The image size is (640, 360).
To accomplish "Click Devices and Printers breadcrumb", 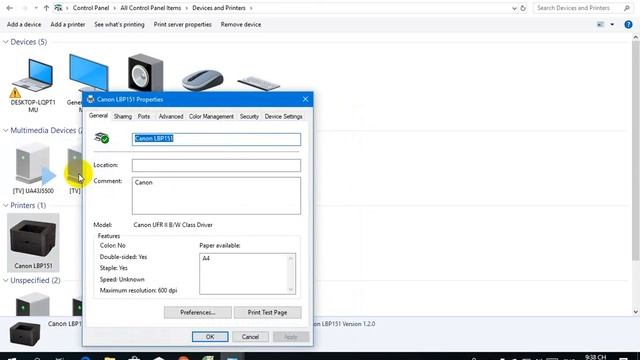I will pos(219,8).
